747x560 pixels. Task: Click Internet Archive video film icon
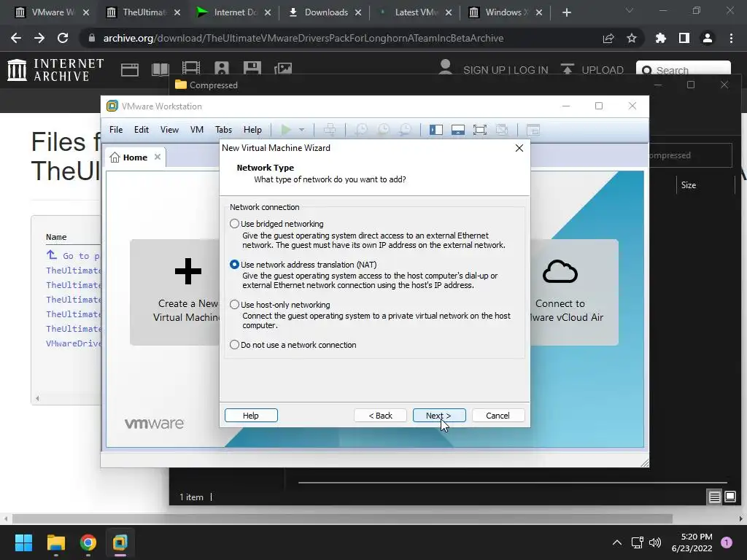click(191, 68)
